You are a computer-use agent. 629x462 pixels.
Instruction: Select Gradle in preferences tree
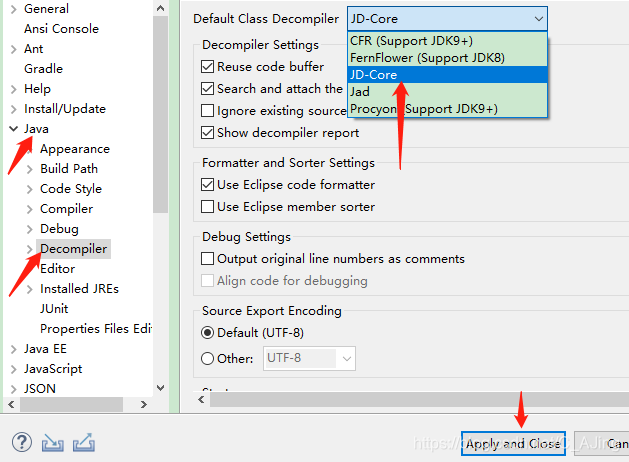point(43,69)
